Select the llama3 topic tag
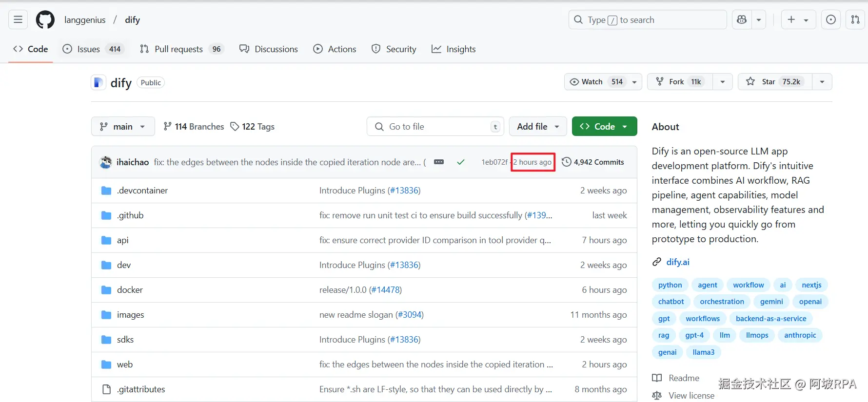Viewport: 868px width, 402px height. (x=703, y=352)
